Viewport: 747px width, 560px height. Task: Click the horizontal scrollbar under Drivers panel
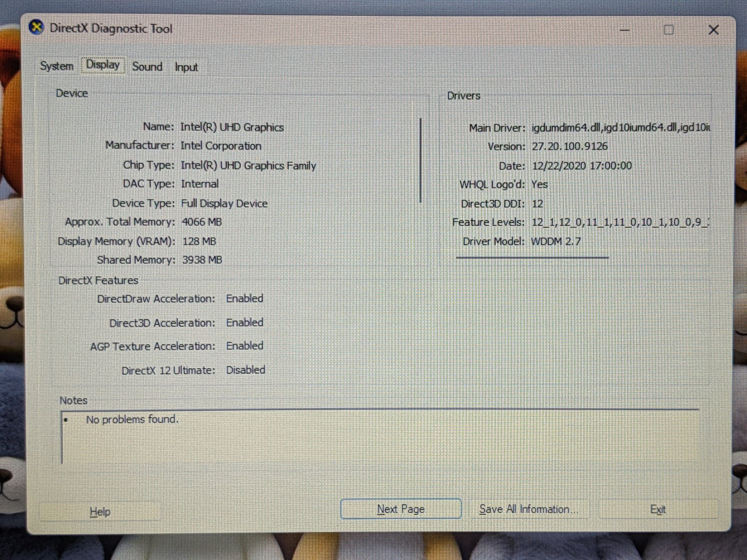532,257
